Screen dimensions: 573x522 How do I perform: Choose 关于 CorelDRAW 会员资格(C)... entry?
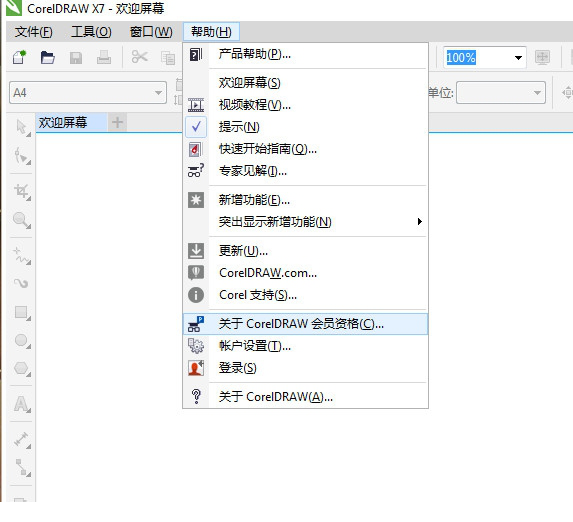pos(306,324)
